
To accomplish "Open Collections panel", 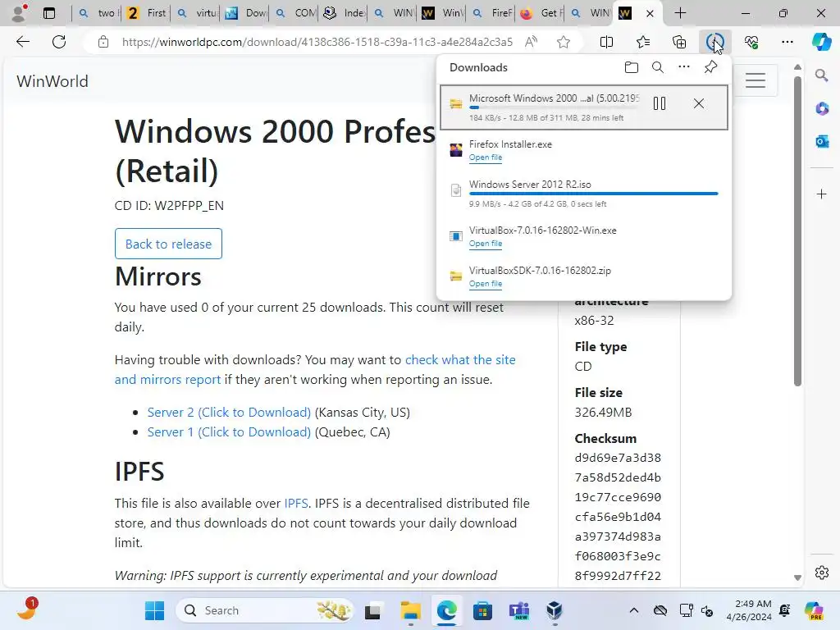I will (x=679, y=42).
